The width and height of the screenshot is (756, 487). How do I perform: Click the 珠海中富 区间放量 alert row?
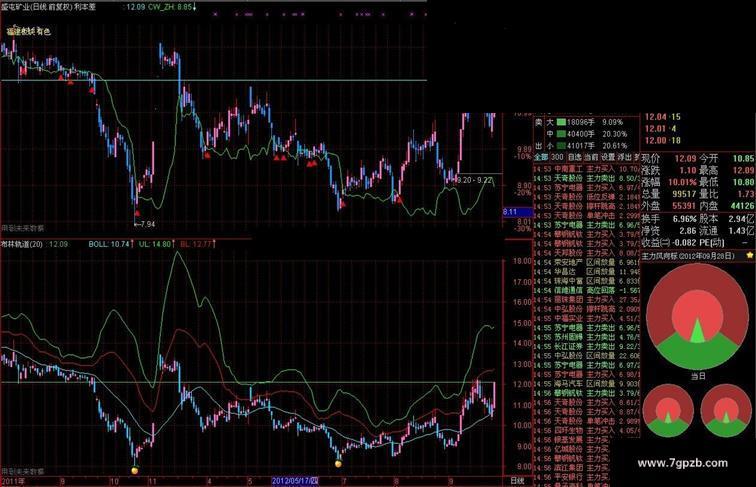(587, 281)
